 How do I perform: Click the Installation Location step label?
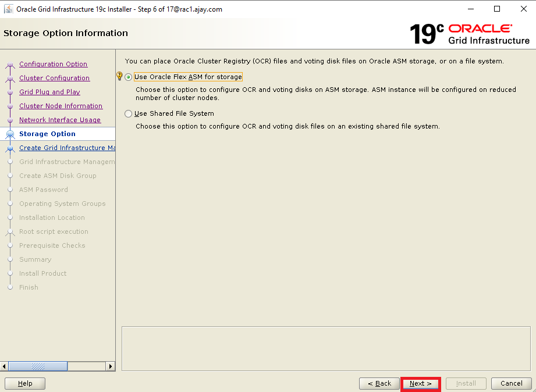(x=52, y=218)
